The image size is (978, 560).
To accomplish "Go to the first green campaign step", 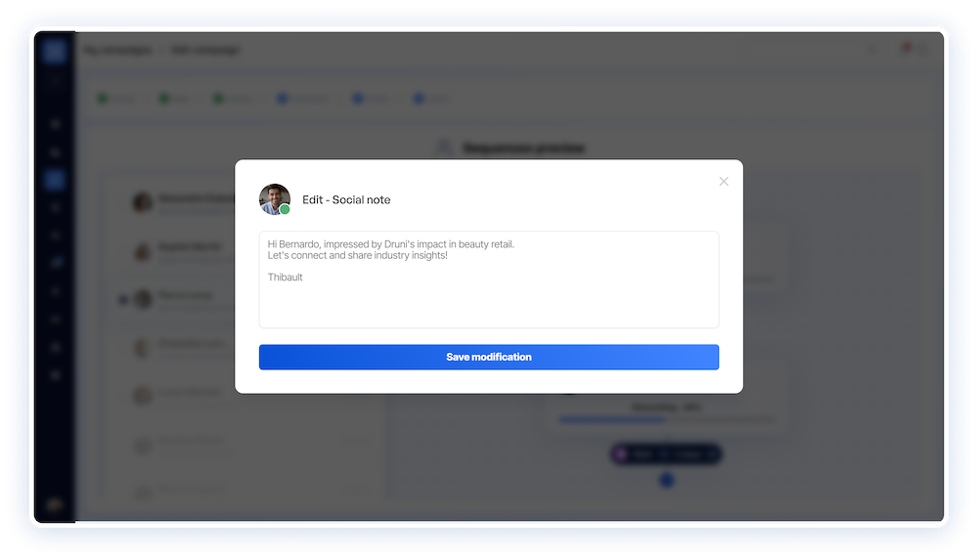I will 116,99.
